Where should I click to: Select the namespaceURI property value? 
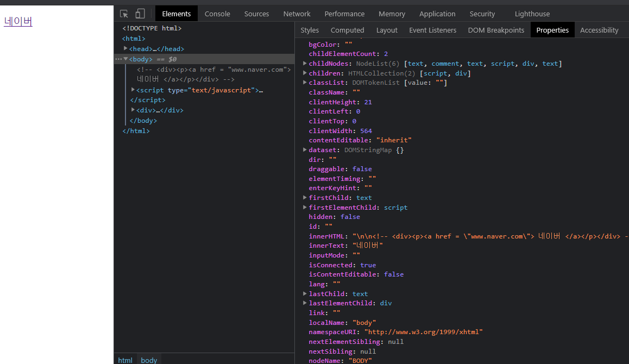(x=423, y=332)
